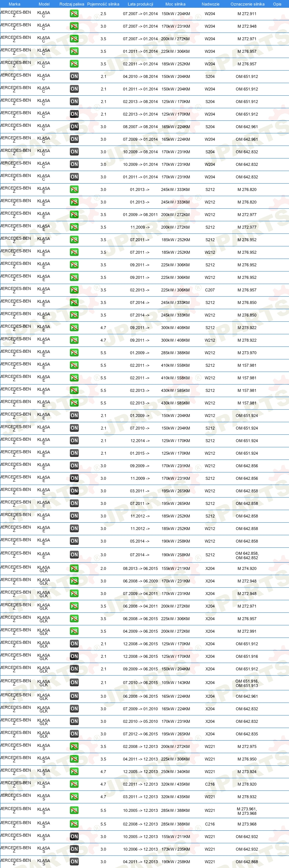Select the engine code cell M 272.975

pyautogui.click(x=247, y=746)
